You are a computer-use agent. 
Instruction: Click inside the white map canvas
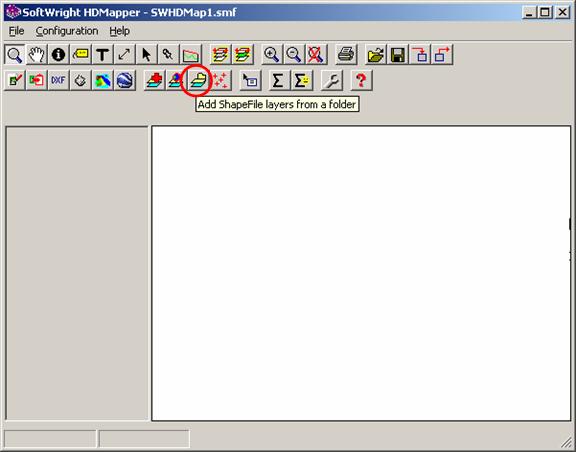(x=361, y=273)
